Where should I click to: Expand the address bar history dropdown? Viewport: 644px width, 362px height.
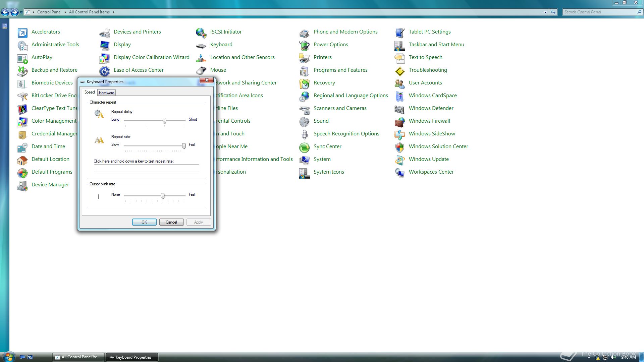[545, 12]
